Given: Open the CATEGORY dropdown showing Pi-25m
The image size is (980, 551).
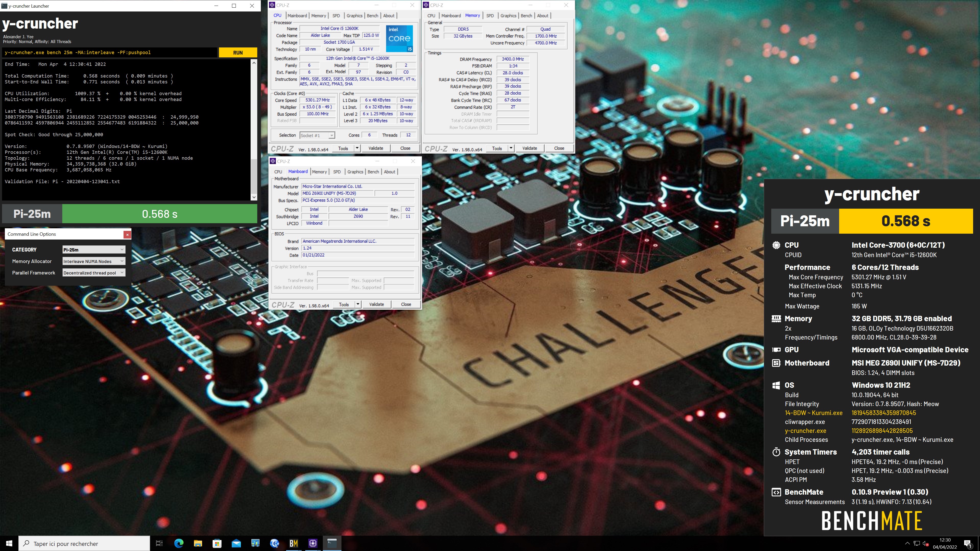Looking at the screenshot, I should coord(94,249).
